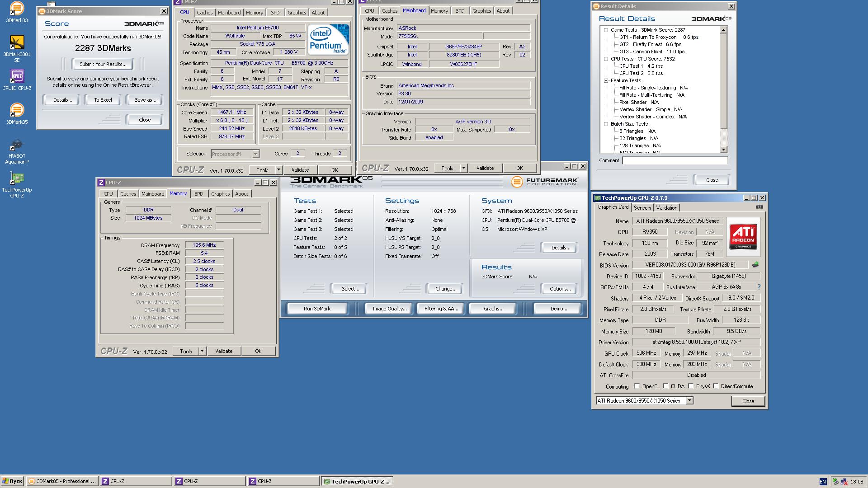The image size is (868, 488).
Task: Collapse the Game Tests tree node
Action: tap(606, 30)
